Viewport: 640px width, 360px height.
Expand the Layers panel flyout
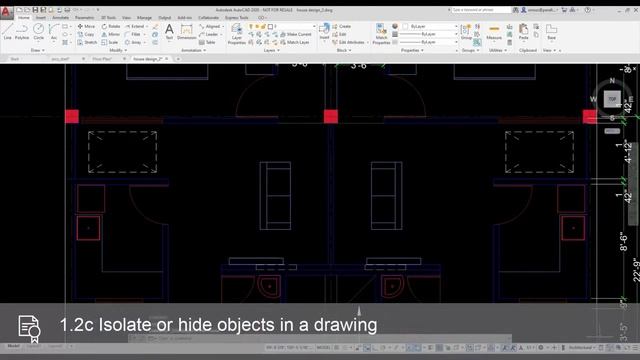[271, 50]
